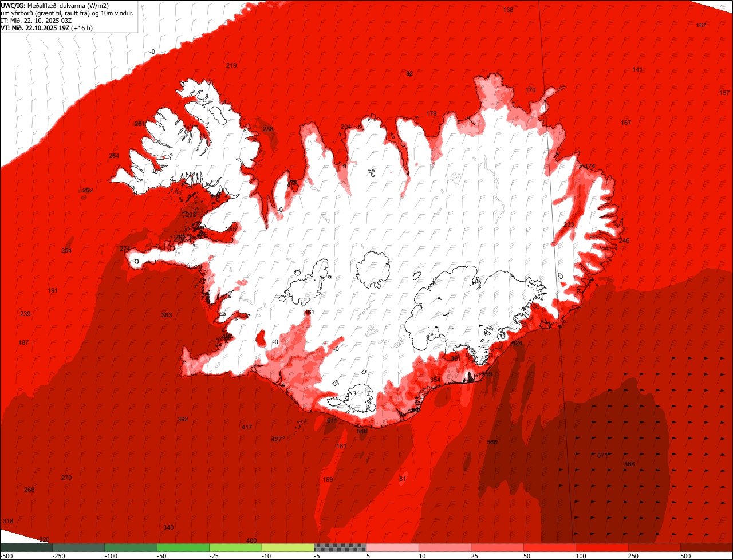Click the flux value 239 at the left edge
Image resolution: width=733 pixels, height=560 pixels.
click(x=25, y=314)
